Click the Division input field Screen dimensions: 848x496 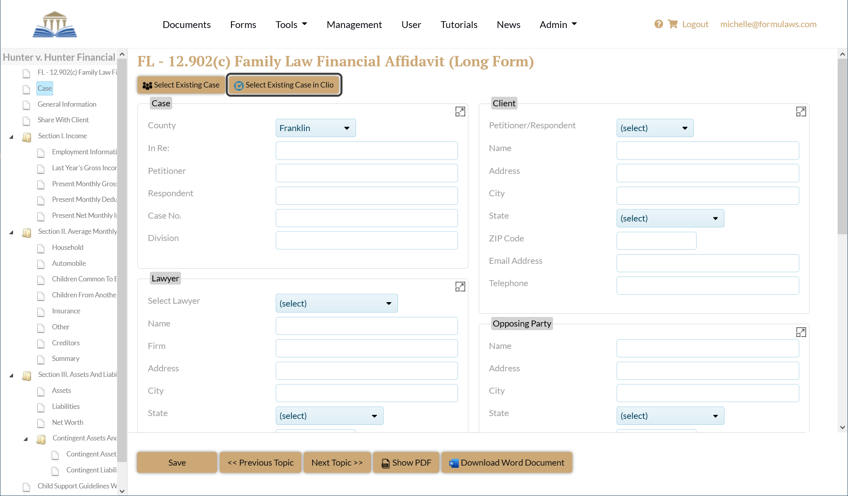367,240
